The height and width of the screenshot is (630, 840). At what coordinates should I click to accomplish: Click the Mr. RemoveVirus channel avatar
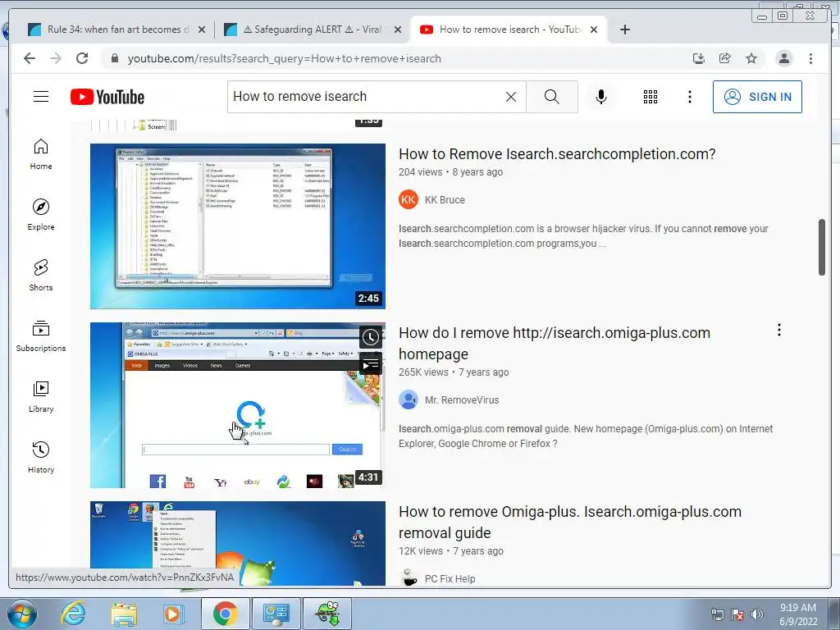click(x=409, y=400)
